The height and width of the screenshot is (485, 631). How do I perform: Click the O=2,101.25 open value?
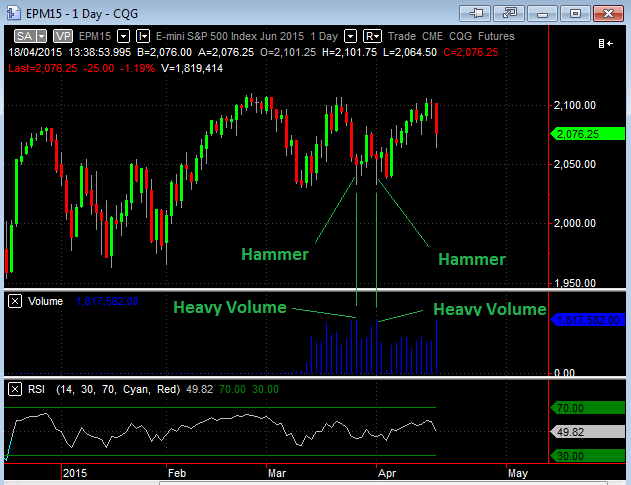point(288,52)
